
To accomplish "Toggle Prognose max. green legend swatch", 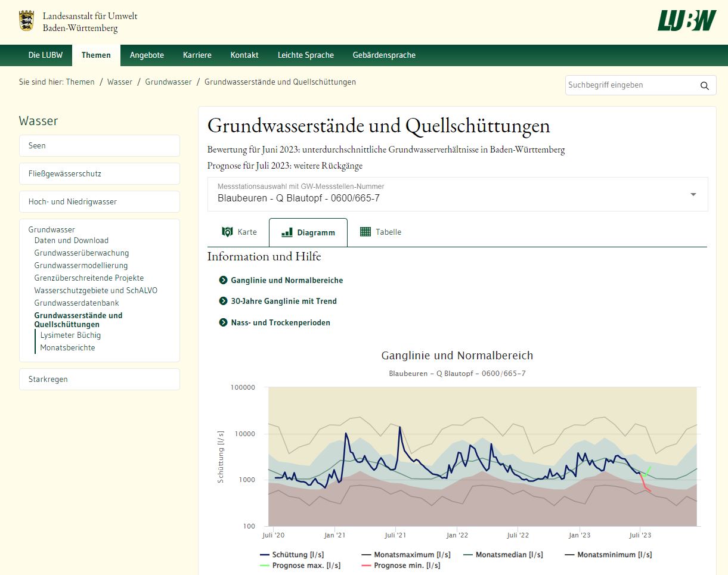I will [x=265, y=565].
